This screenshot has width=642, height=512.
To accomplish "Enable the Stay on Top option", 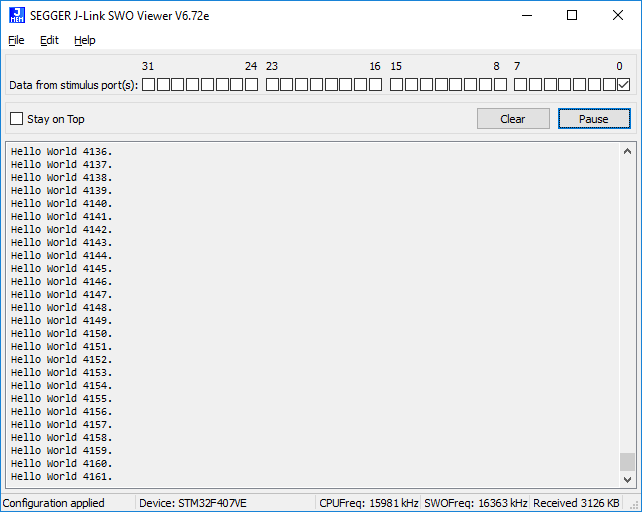I will (17, 119).
